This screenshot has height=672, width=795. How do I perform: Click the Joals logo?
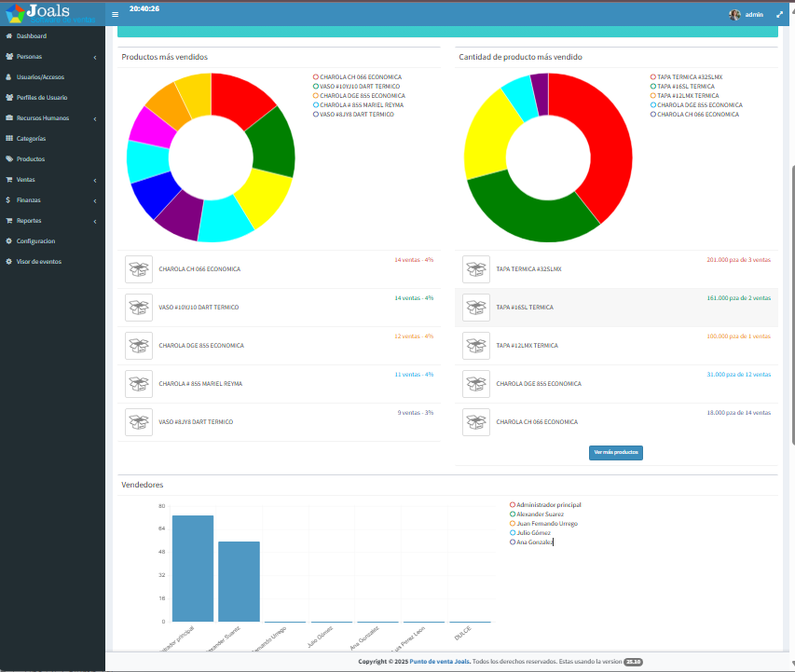50,13
